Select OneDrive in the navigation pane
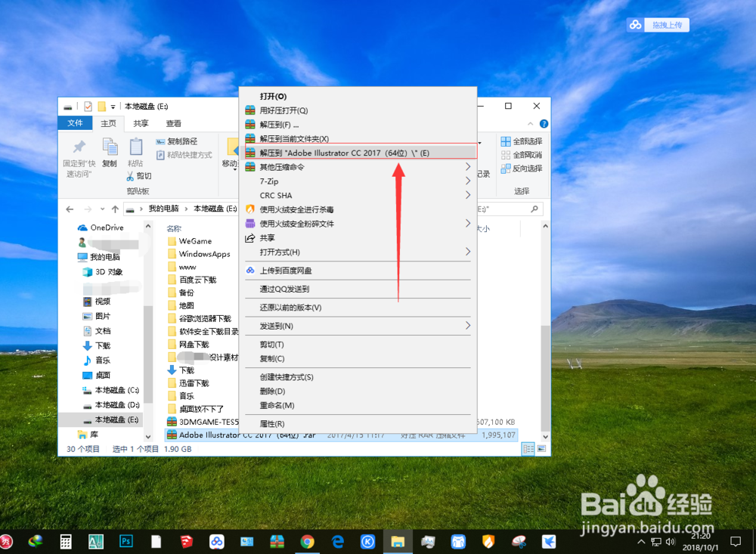This screenshot has height=554, width=756. click(x=101, y=227)
